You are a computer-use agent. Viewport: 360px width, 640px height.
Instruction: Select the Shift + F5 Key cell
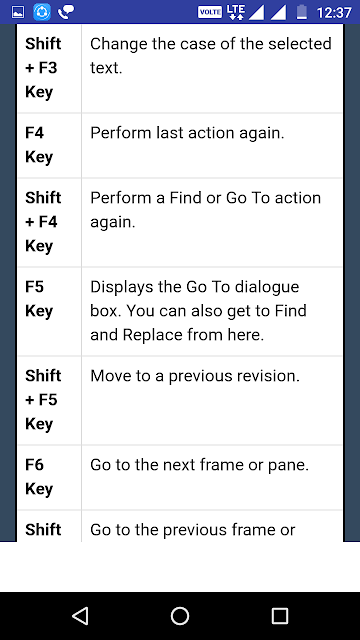click(49, 400)
